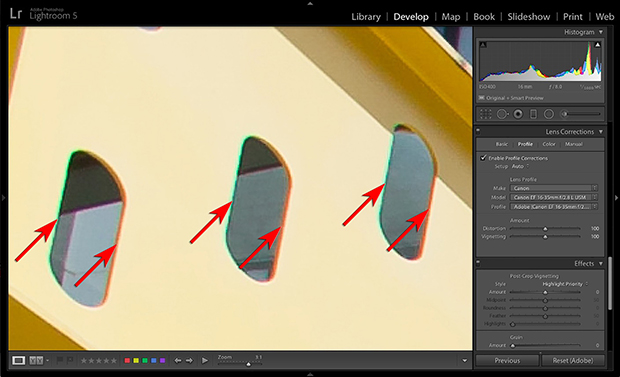
Task: Open the Slideshow module
Action: pyautogui.click(x=529, y=17)
